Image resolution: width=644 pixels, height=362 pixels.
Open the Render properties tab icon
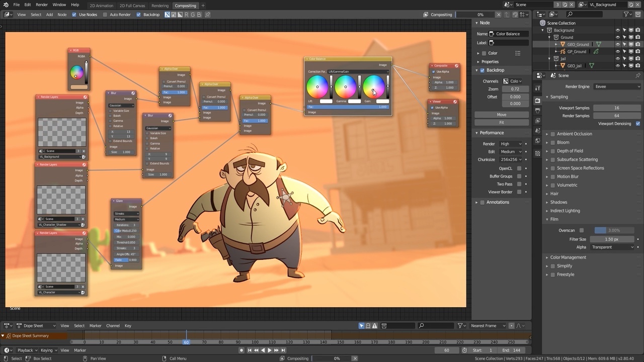click(537, 101)
